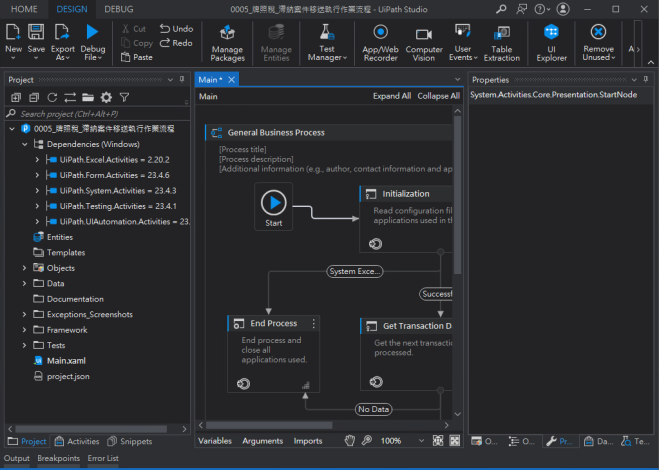This screenshot has width=659, height=470.
Task: Open UI Explorer
Action: click(551, 43)
